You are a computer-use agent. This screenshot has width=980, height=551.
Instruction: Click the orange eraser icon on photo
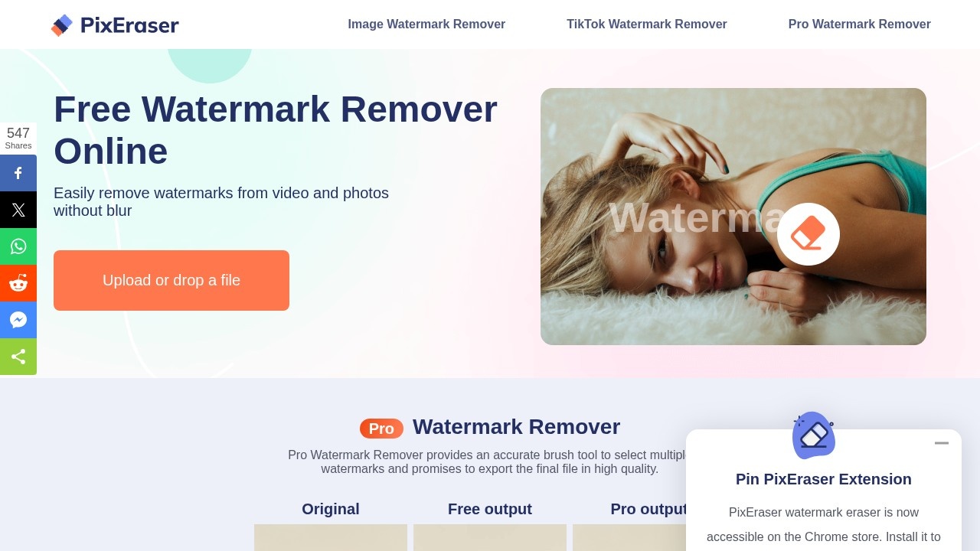[x=808, y=234]
